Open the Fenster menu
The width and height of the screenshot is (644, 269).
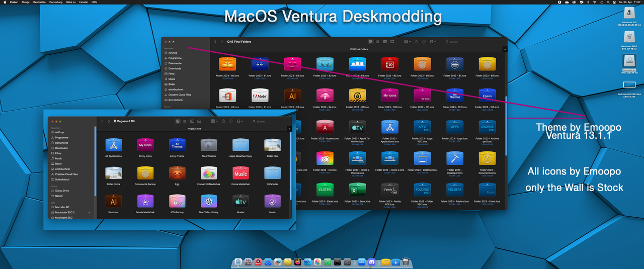click(85, 2)
